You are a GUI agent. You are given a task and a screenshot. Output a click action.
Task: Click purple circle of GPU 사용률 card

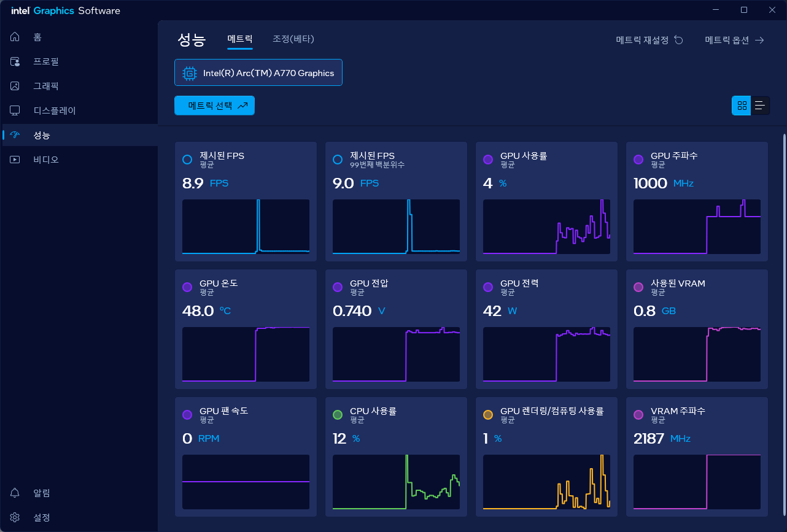pyautogui.click(x=488, y=160)
